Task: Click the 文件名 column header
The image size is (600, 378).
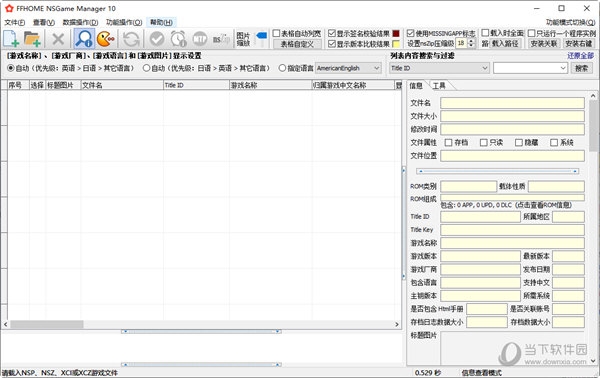Action: click(x=122, y=85)
